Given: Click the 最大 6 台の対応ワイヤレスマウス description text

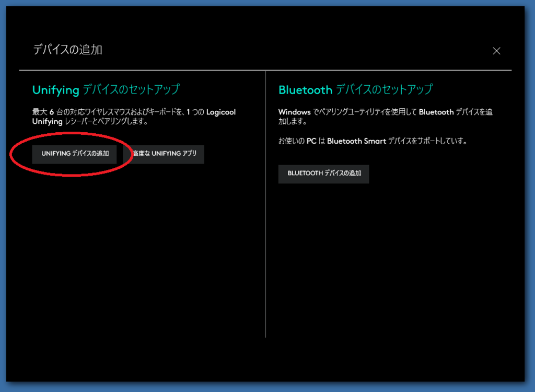Looking at the screenshot, I should tap(134, 117).
